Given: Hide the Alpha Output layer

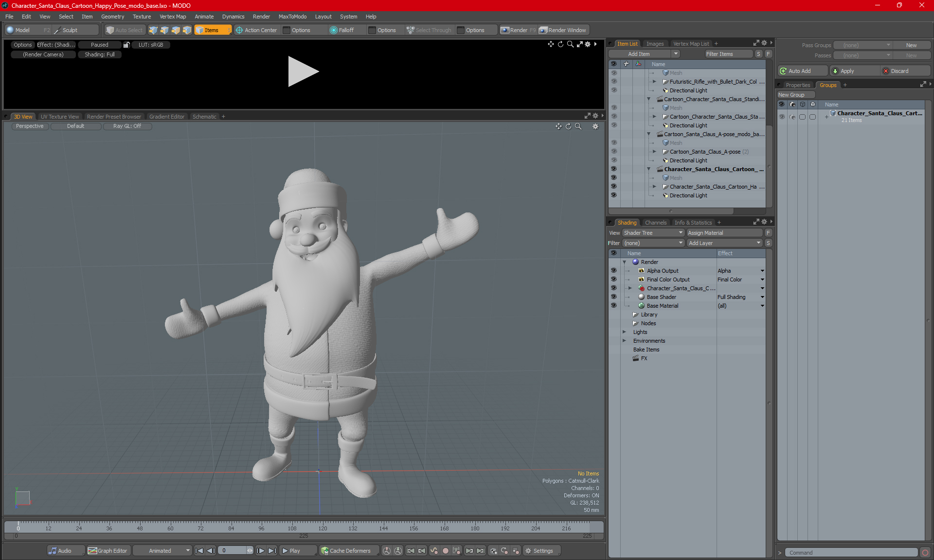Looking at the screenshot, I should 613,271.
